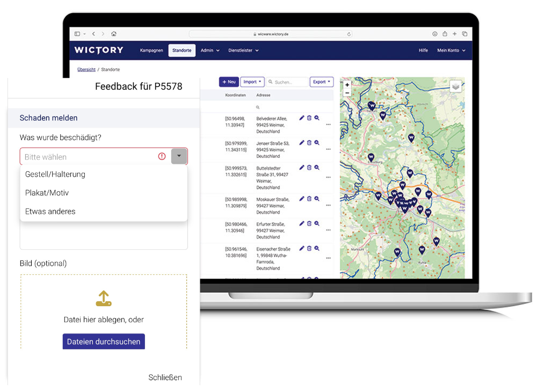The height and width of the screenshot is (392, 537).
Task: Focus the 'Suchen...' search field
Action: pos(290,82)
